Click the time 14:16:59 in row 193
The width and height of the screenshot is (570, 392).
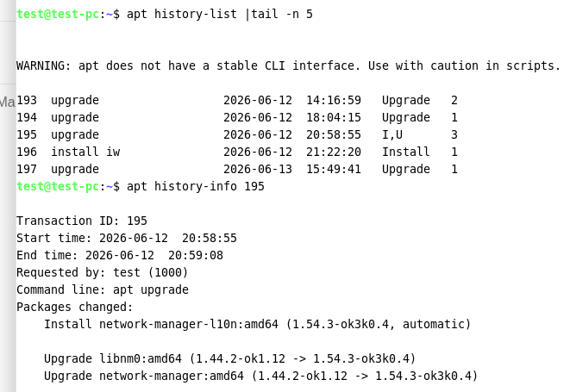click(x=334, y=100)
